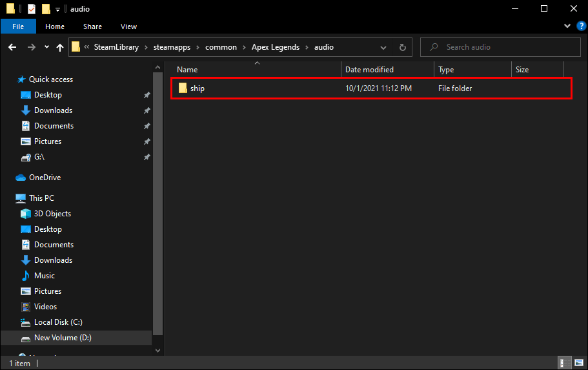The image size is (588, 370).
Task: Click the Back navigation arrow
Action: 12,47
